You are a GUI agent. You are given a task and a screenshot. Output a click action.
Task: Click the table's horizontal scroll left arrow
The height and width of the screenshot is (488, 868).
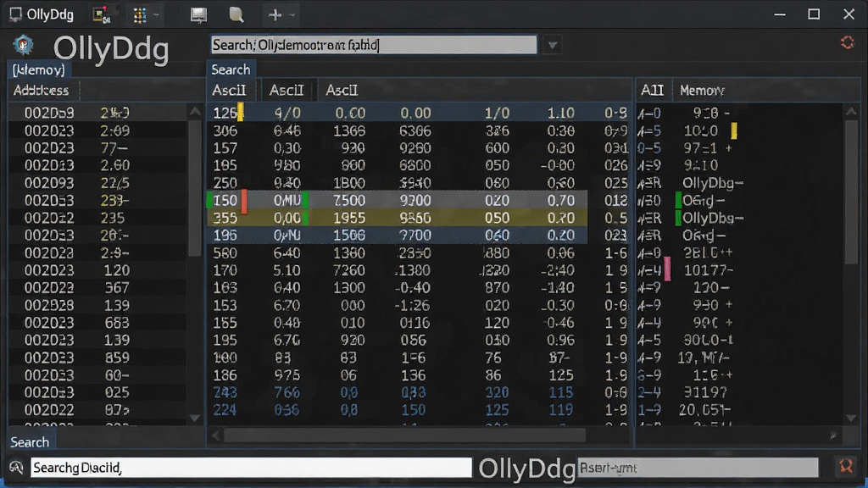pos(215,436)
